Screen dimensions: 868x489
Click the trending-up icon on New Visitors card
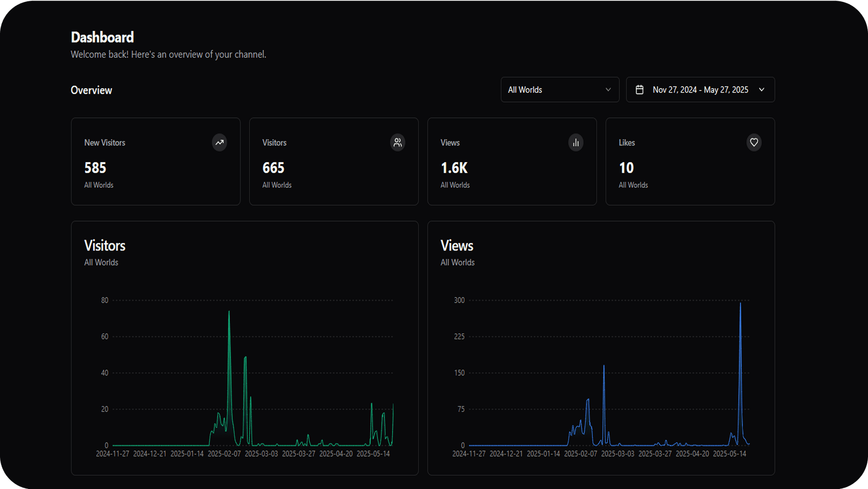219,142
